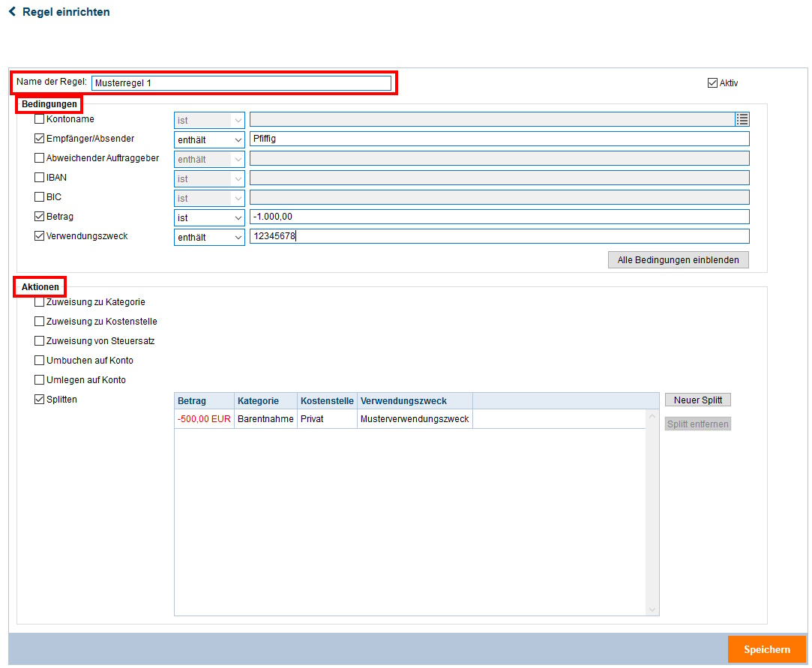Focus the Betrag value input field
812x668 pixels.
pos(499,217)
